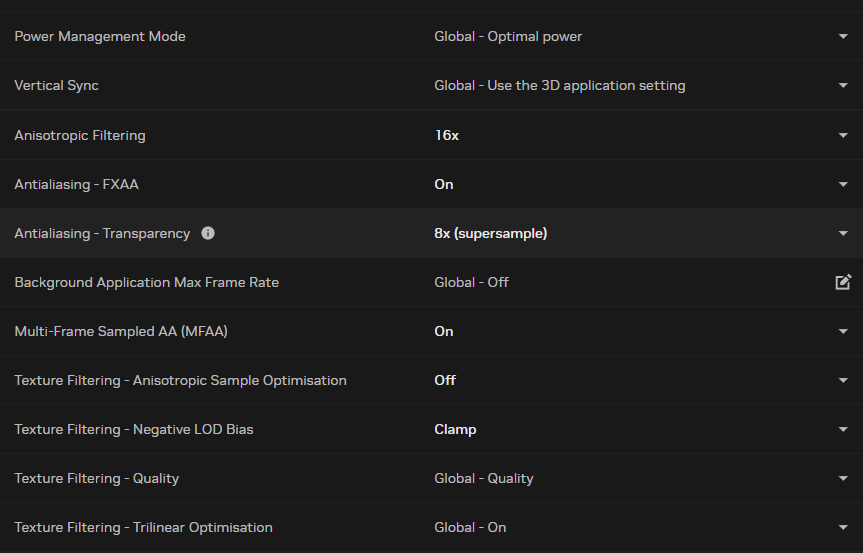Expand the Multi-Frame Sampled AA dropdown
The height and width of the screenshot is (553, 863).
pyautogui.click(x=843, y=331)
